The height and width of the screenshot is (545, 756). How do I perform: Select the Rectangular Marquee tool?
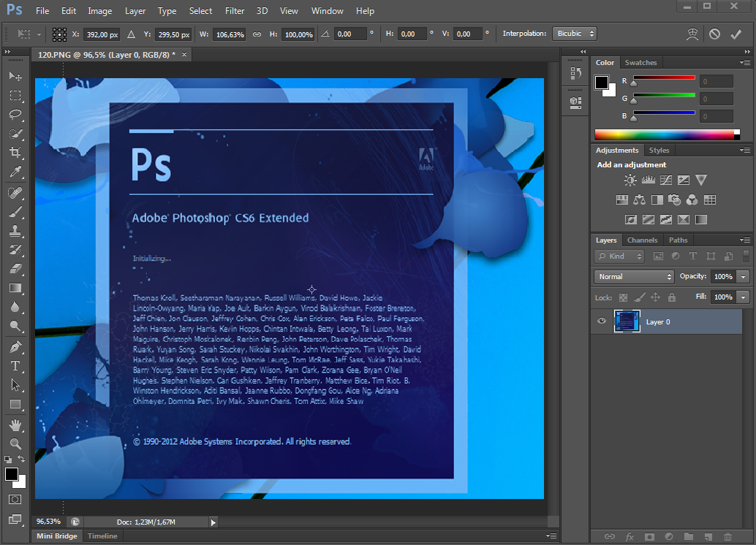pos(15,96)
